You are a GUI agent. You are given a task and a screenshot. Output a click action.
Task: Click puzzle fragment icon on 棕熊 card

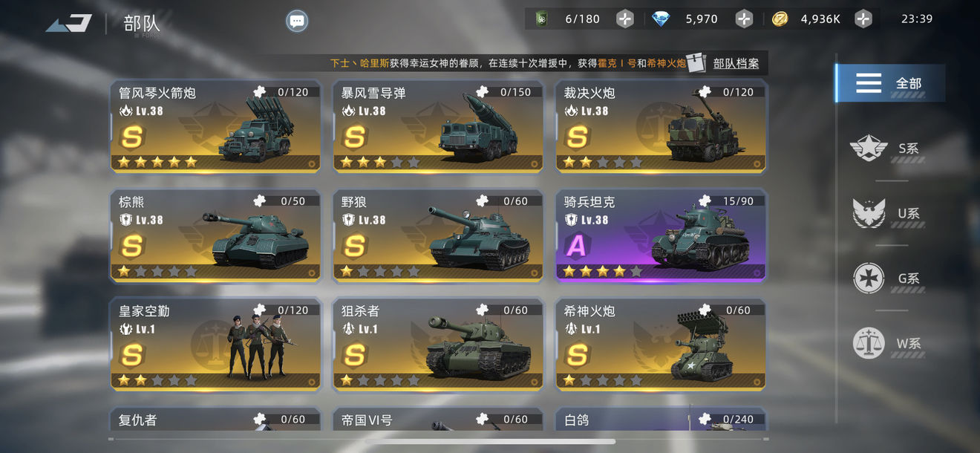pyautogui.click(x=260, y=201)
